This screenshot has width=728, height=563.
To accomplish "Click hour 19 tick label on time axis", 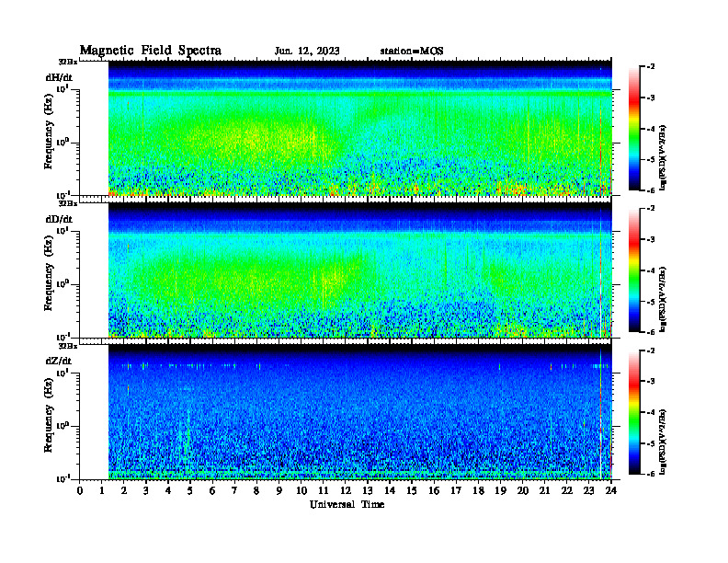I will 500,491.
